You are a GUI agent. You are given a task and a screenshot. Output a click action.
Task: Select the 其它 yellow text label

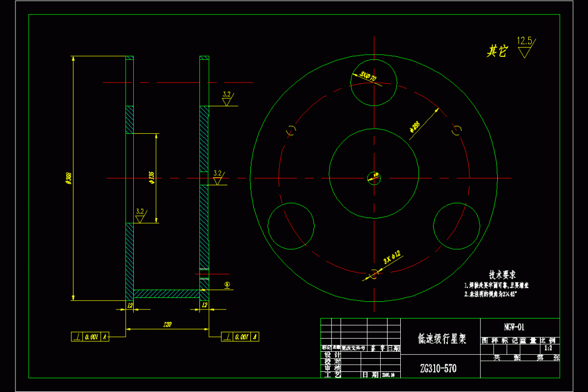click(x=497, y=52)
